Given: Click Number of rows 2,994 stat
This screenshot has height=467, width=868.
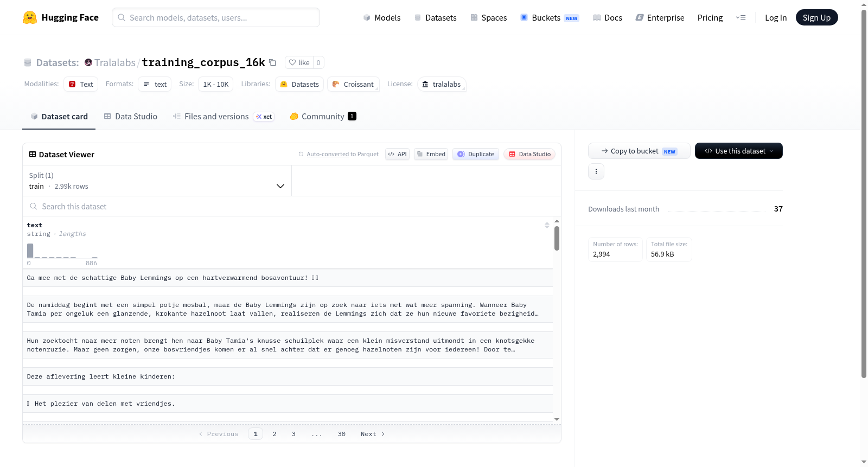Looking at the screenshot, I should [x=615, y=250].
